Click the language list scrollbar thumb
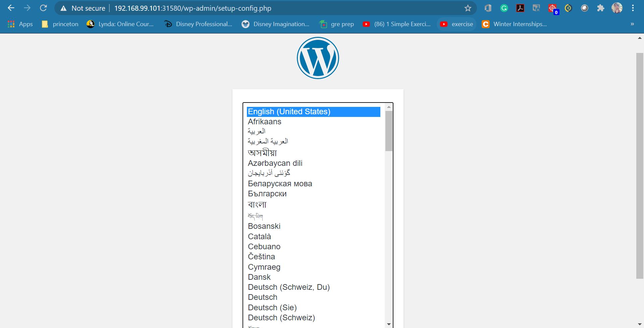 [389, 131]
